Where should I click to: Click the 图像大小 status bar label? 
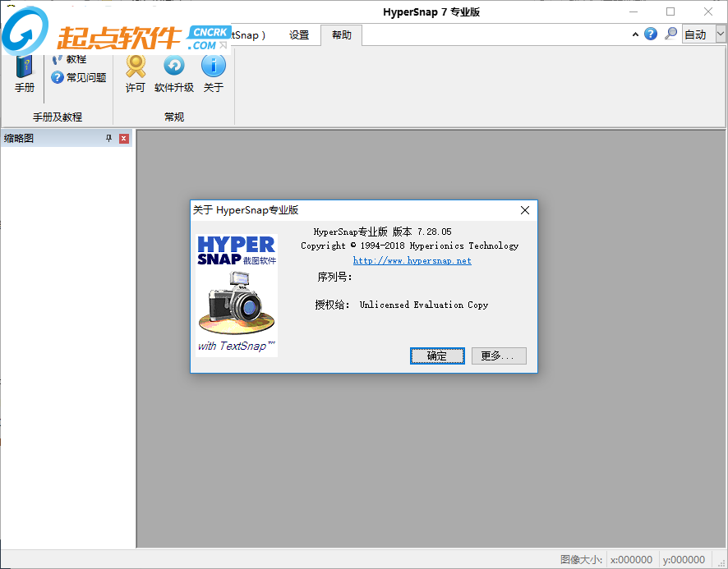pos(581,560)
